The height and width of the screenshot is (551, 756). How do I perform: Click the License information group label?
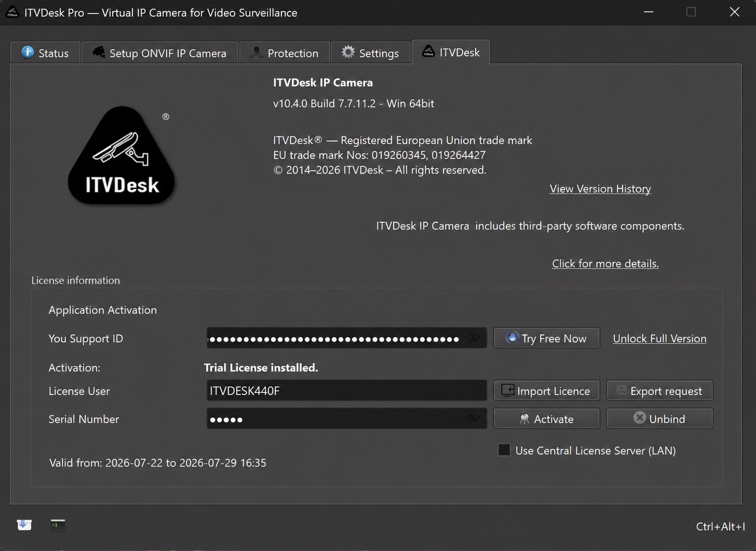76,280
